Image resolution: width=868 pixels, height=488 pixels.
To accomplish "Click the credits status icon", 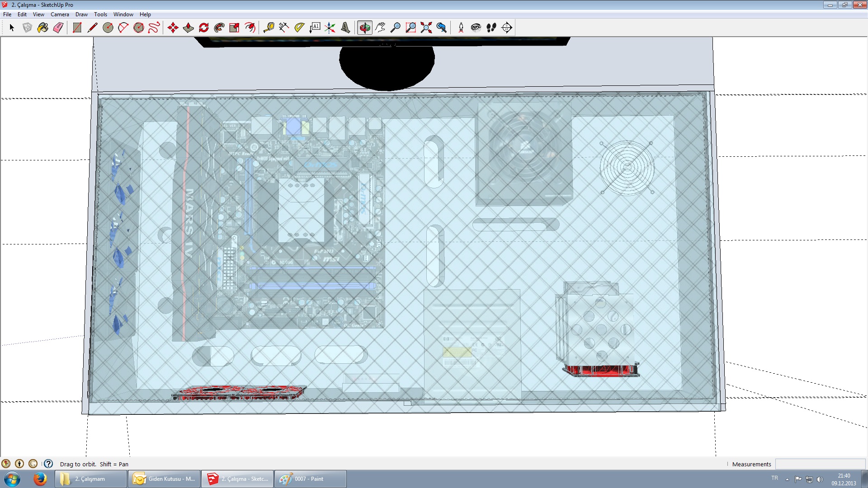I will click(x=19, y=464).
